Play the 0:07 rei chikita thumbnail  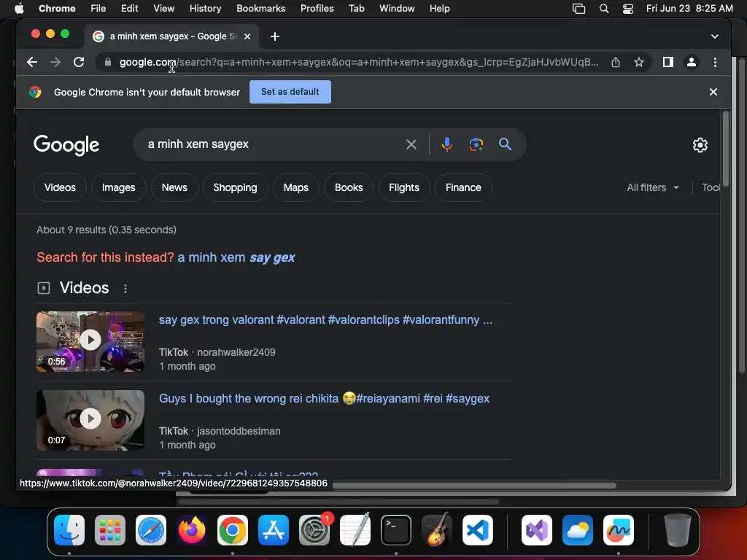[90, 421]
